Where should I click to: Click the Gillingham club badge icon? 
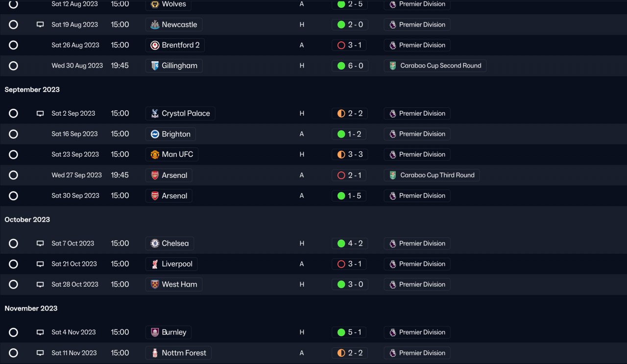coord(154,66)
